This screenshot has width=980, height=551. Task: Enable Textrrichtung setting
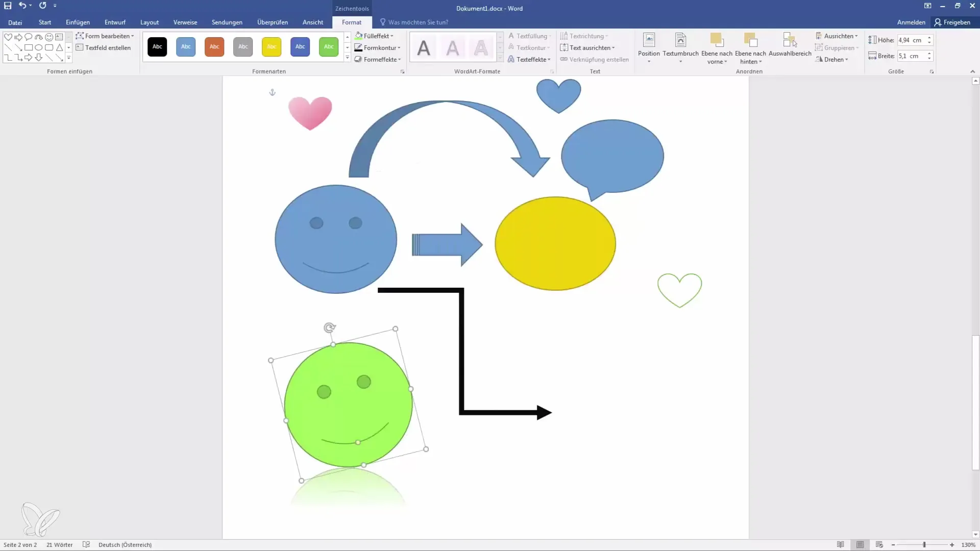(585, 36)
